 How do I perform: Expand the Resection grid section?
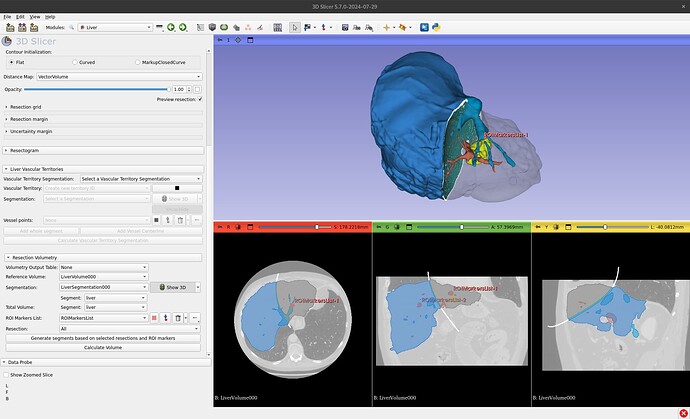(x=26, y=107)
